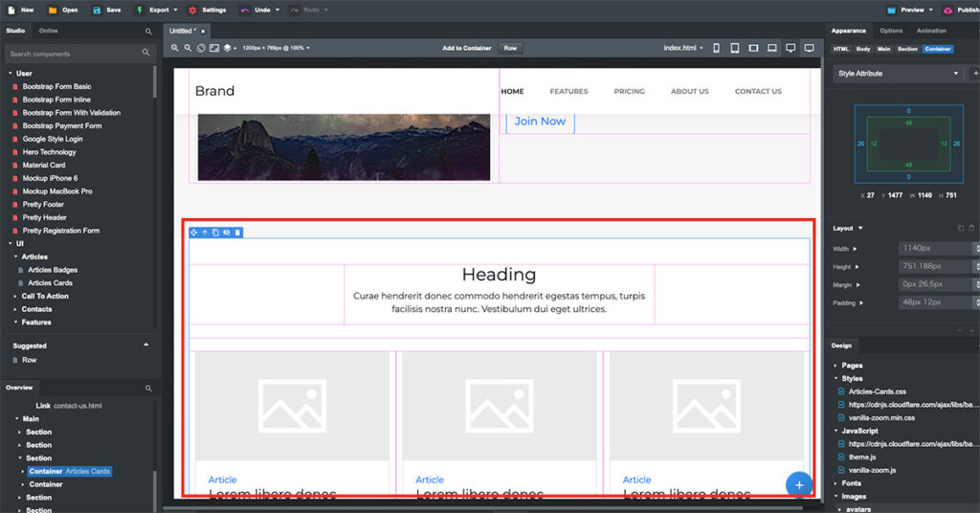
Task: Click the Join Now button in canvas
Action: pyautogui.click(x=540, y=122)
